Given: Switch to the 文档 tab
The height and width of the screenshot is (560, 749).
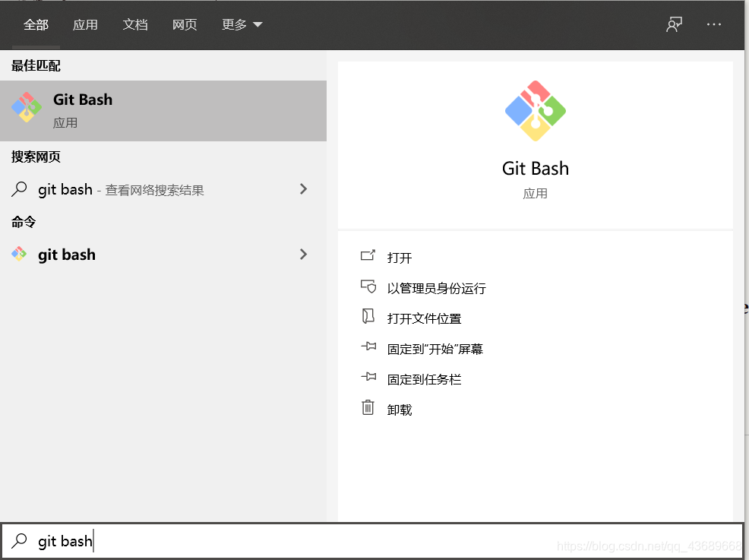Looking at the screenshot, I should point(134,24).
